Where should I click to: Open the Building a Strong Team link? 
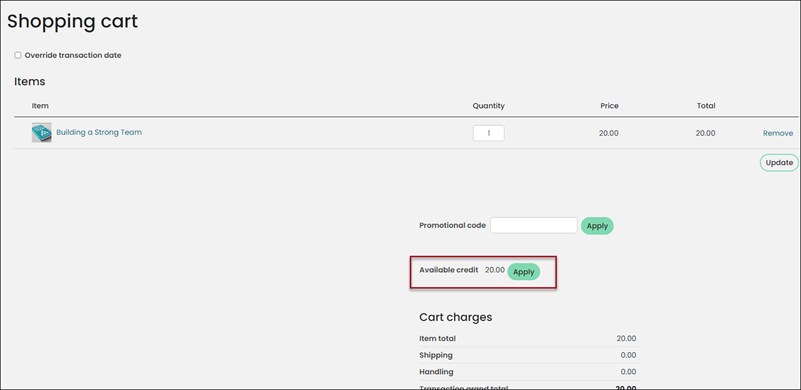99,132
